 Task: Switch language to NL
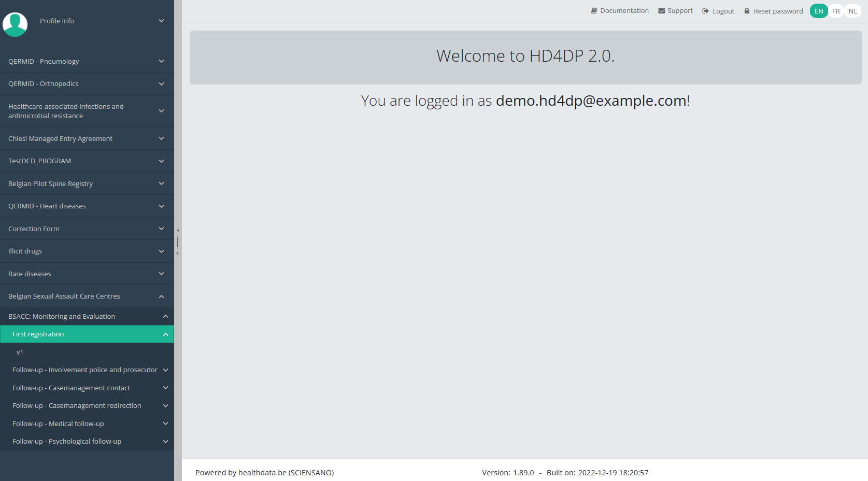point(852,11)
